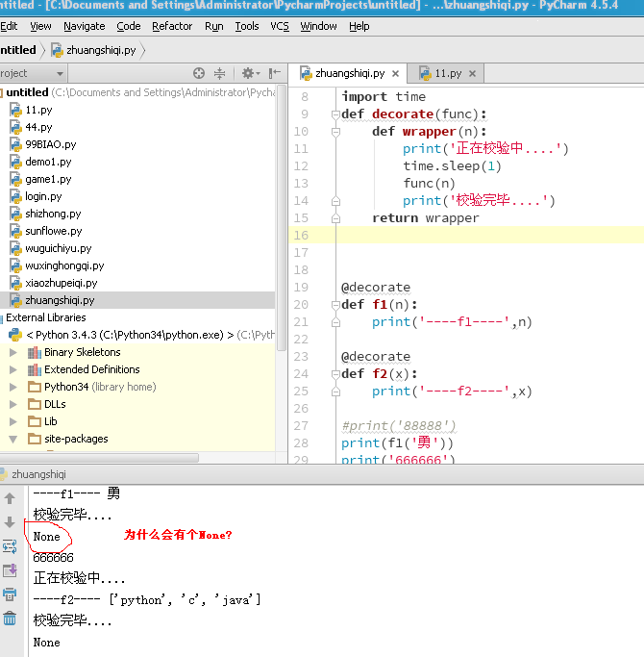The height and width of the screenshot is (657, 644).
Task: Open the Navigate menu
Action: pos(85,26)
